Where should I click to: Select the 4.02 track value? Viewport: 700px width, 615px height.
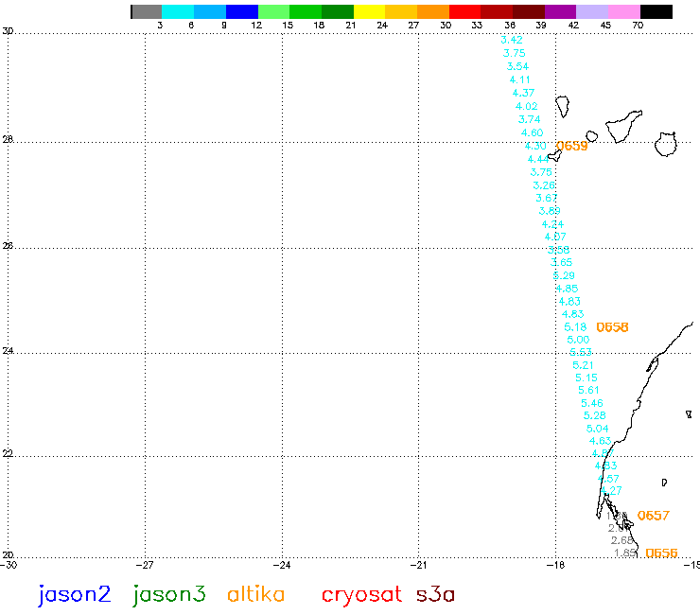tap(526, 106)
